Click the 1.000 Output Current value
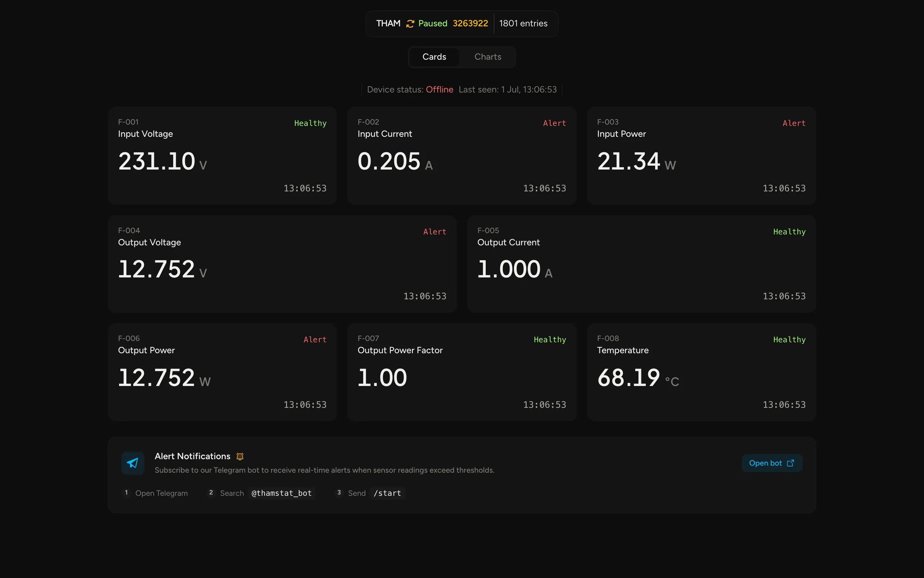Viewport: 924px width, 578px height. (509, 269)
